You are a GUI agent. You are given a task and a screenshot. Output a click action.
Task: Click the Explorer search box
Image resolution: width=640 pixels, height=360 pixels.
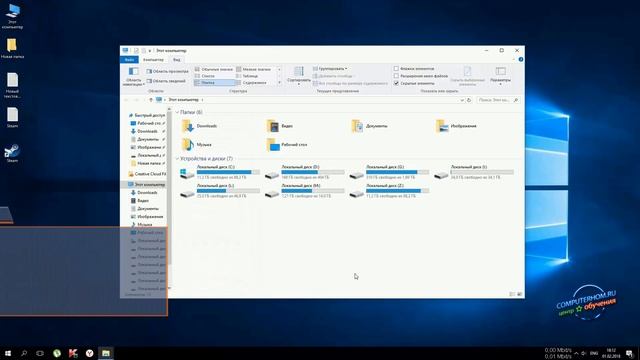pos(498,100)
